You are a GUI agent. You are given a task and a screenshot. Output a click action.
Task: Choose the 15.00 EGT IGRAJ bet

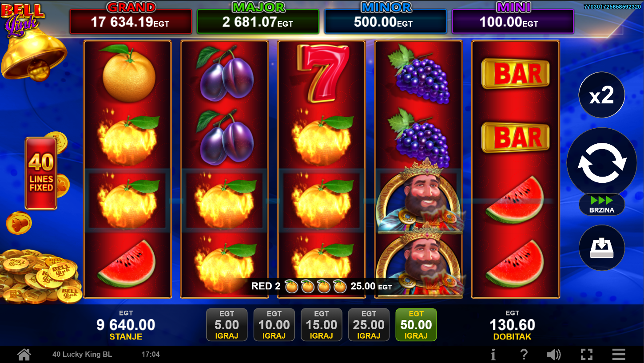(x=322, y=325)
